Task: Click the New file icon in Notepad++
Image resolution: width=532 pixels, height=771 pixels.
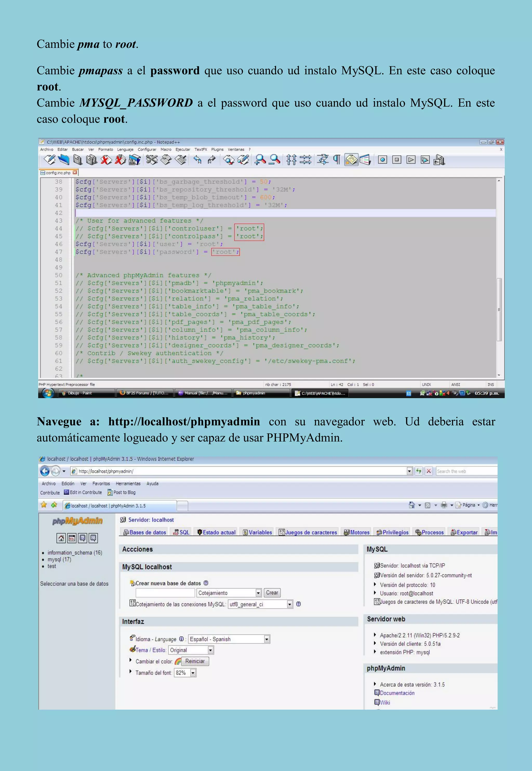Action: pos(50,160)
